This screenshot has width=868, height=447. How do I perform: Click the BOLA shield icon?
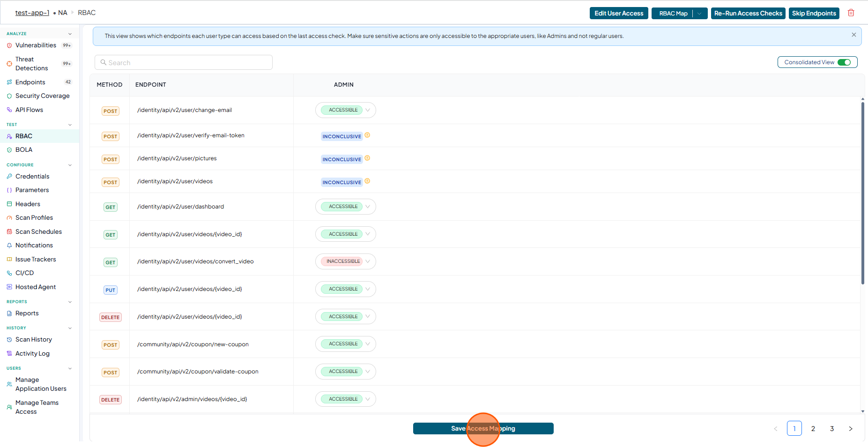click(9, 150)
